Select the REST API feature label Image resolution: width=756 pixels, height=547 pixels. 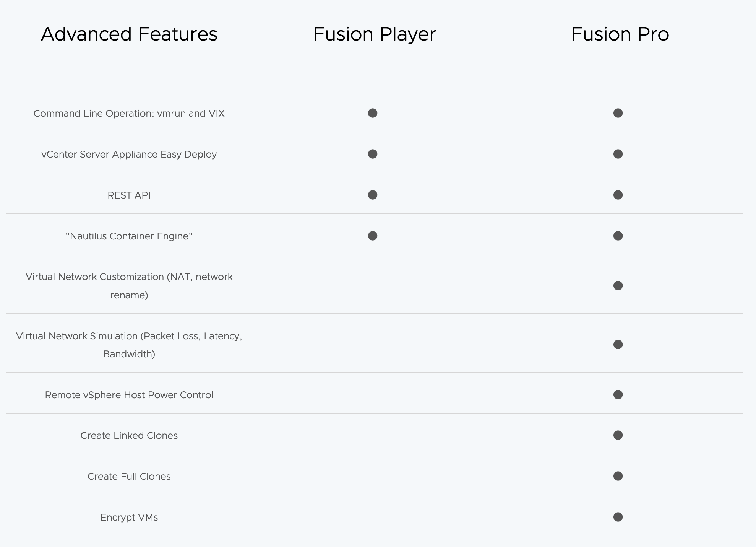coord(129,195)
